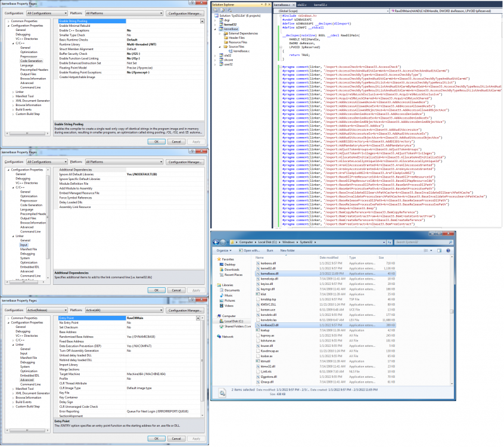Open the kernelbase.c source file icon
This screenshot has height=447, width=504.
[x=231, y=51]
